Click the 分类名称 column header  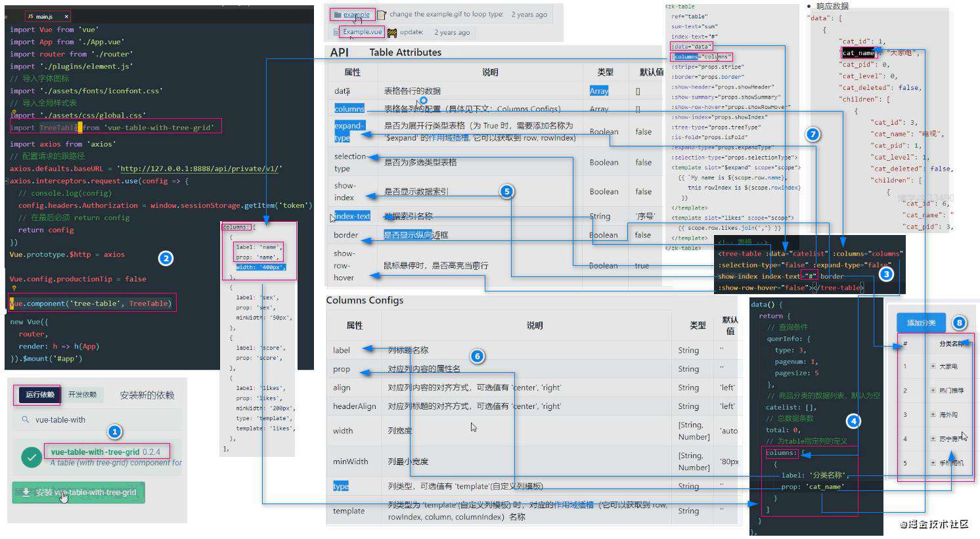pos(952,343)
